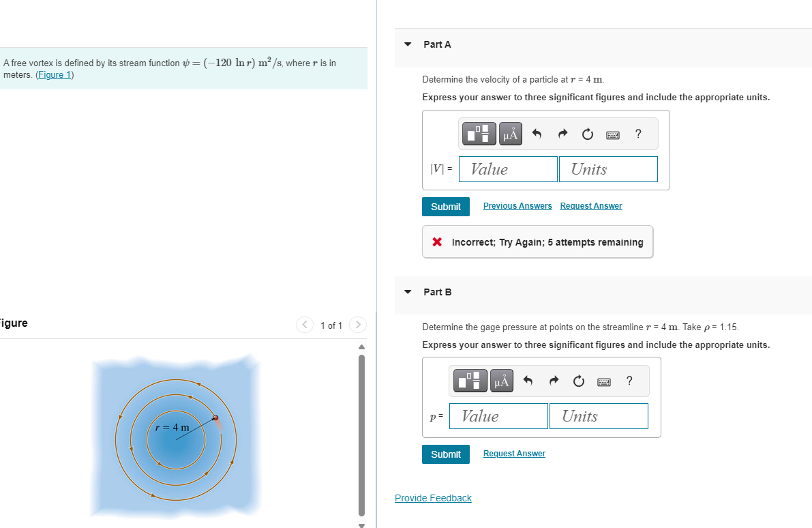Viewport: 812px width, 528px height.
Task: Open keyboard shortcuts in the Part A toolbar
Action: [x=612, y=134]
